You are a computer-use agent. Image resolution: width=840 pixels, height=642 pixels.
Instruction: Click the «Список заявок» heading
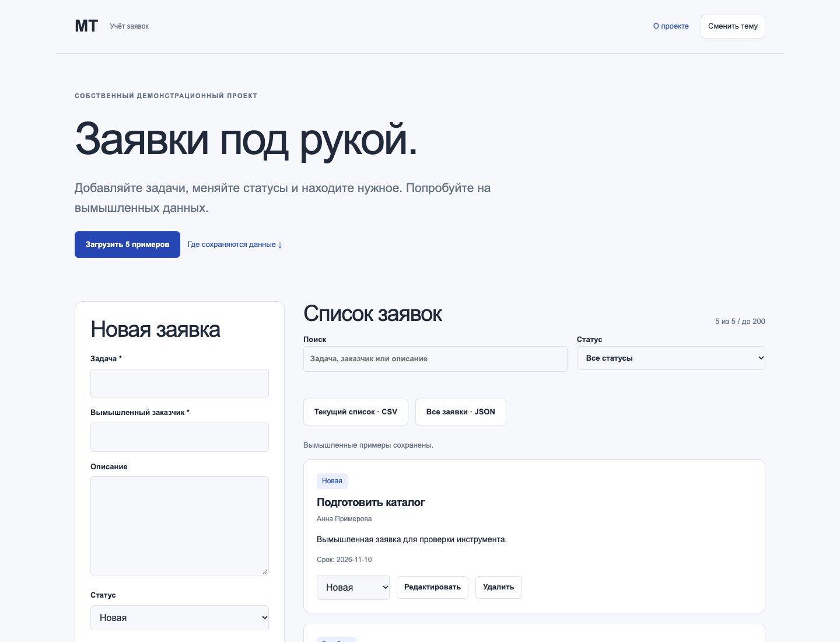pos(373,314)
